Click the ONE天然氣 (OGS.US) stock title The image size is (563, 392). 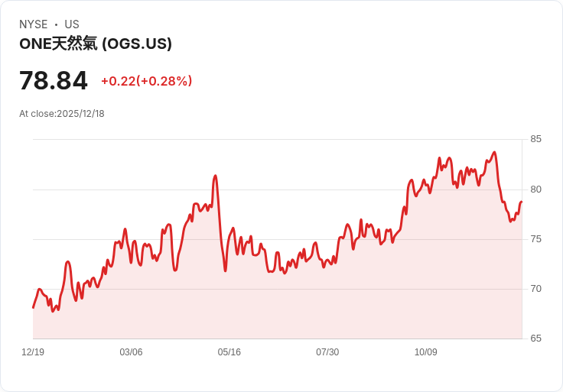[x=96, y=44]
